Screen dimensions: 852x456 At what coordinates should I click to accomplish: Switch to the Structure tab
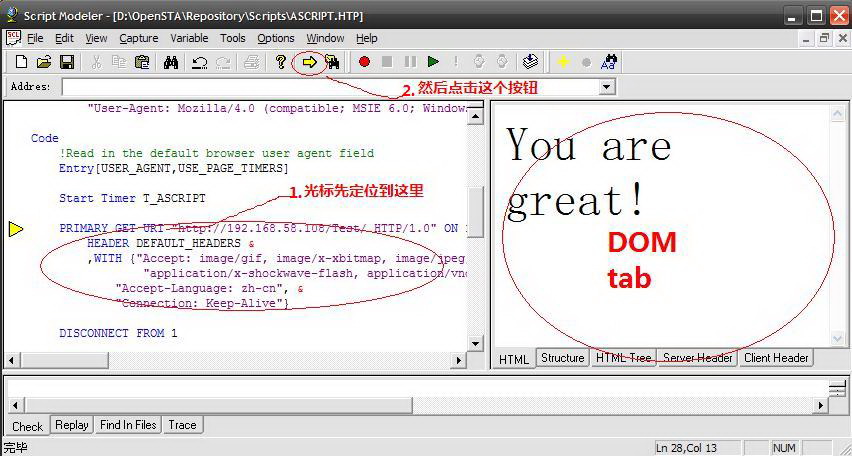562,358
